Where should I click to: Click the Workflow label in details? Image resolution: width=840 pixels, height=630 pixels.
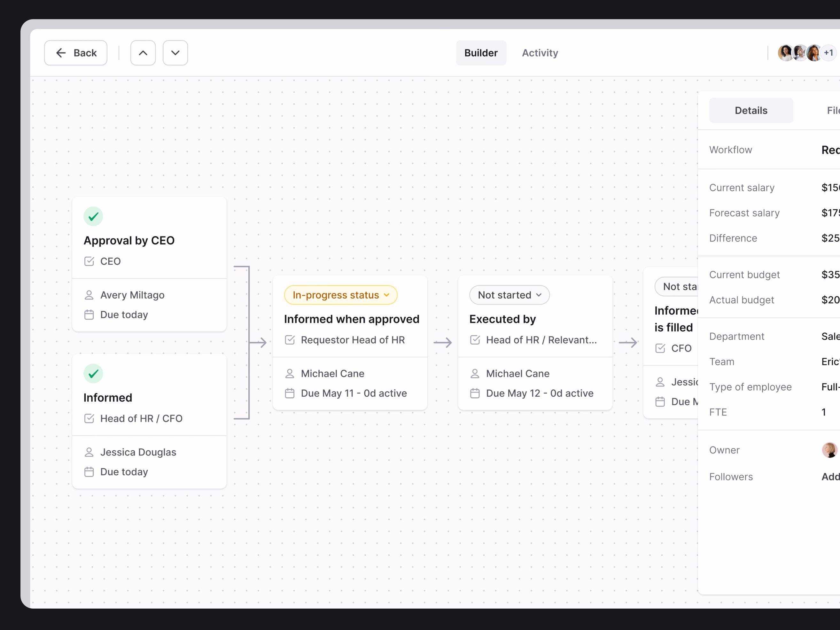click(x=731, y=150)
